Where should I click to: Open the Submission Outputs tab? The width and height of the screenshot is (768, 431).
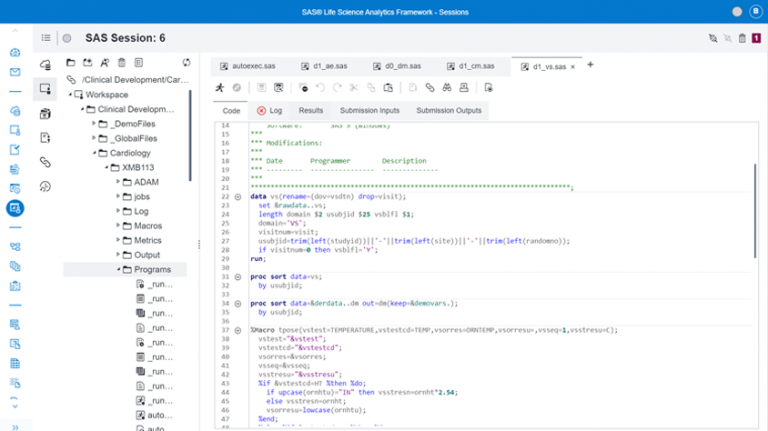click(x=448, y=110)
